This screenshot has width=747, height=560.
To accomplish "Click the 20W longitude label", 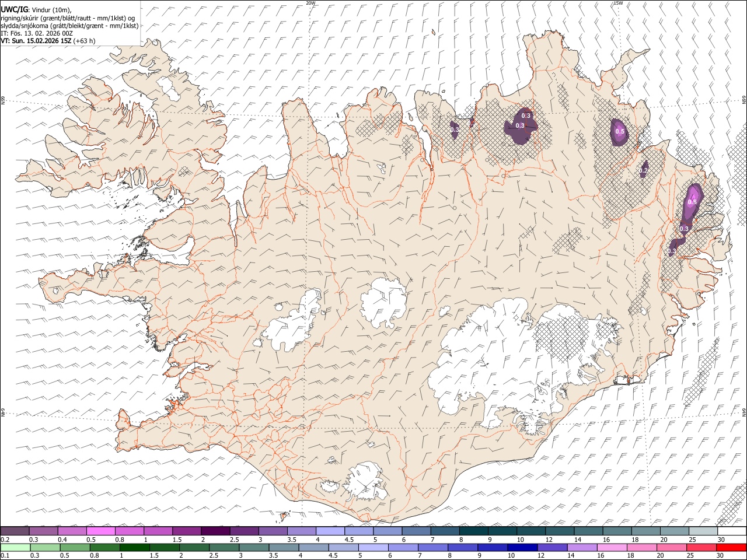I will (310, 3).
